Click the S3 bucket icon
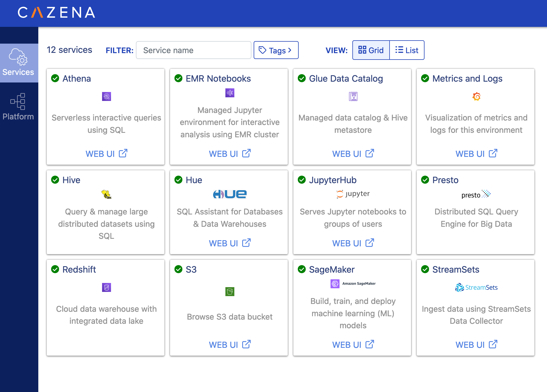 [x=229, y=292]
